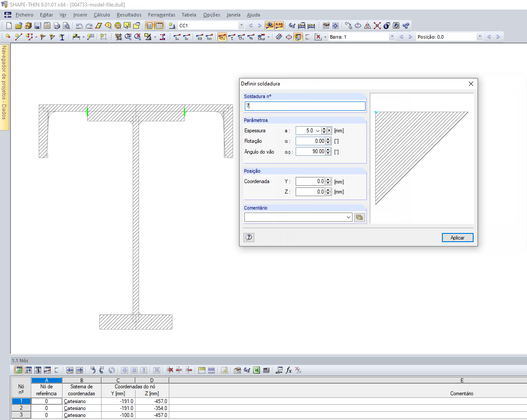Go to previous Barra arrow
Viewport: 527px width, 420px height.
(x=401, y=37)
